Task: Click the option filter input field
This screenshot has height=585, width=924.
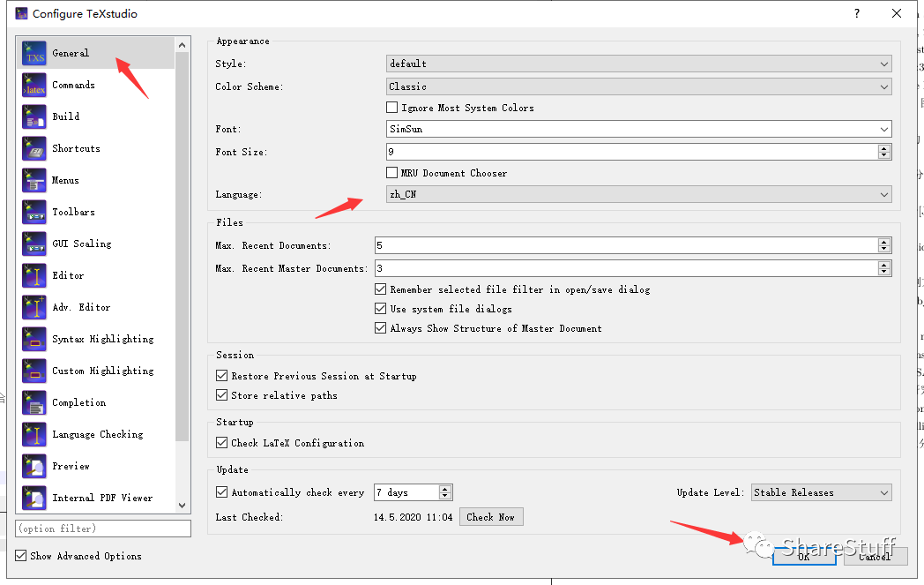Action: [103, 529]
